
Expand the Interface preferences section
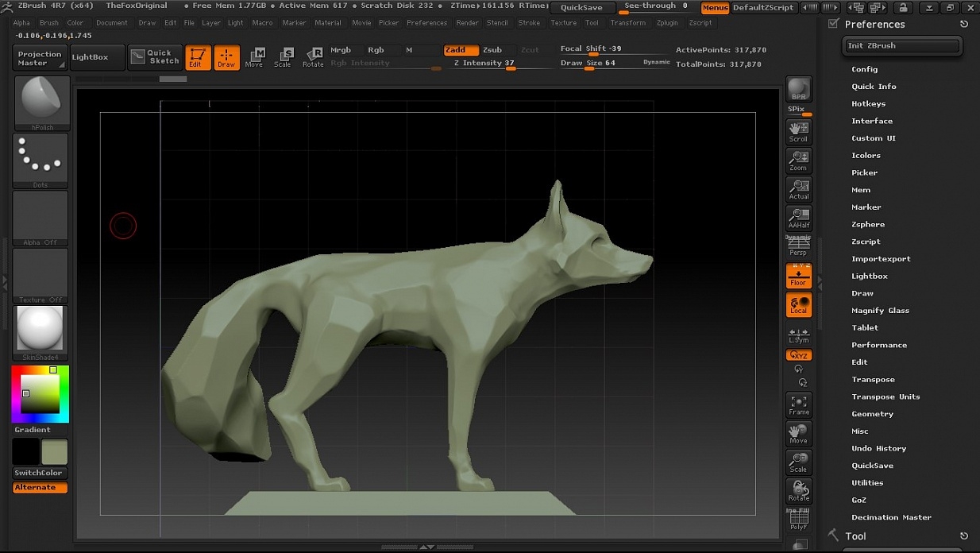(x=872, y=122)
